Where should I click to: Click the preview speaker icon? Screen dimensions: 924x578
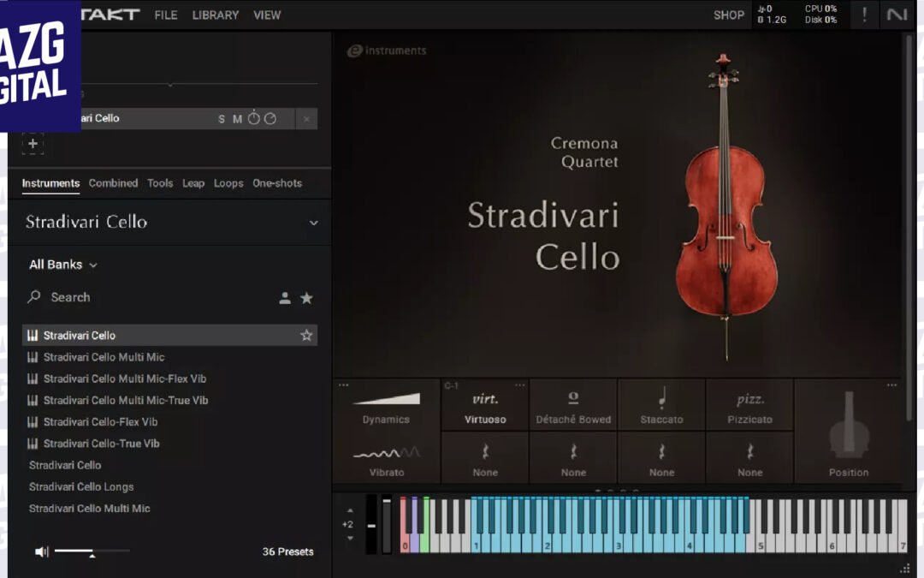tap(41, 551)
